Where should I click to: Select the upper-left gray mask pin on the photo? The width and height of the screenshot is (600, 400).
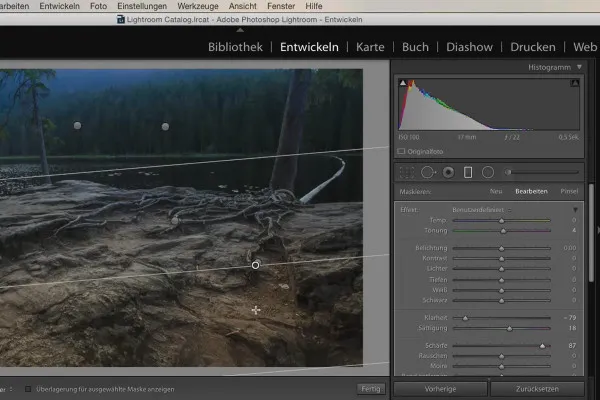tap(77, 126)
